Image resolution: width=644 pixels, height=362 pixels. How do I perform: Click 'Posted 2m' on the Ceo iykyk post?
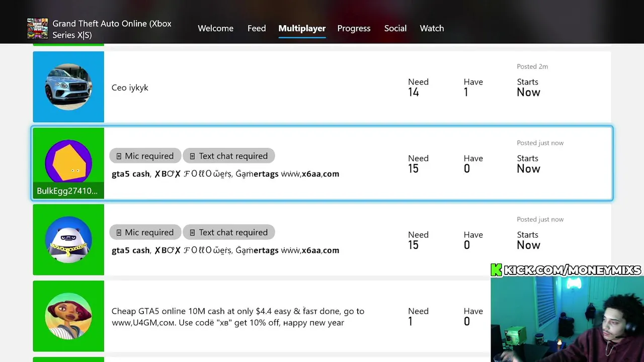pyautogui.click(x=532, y=66)
